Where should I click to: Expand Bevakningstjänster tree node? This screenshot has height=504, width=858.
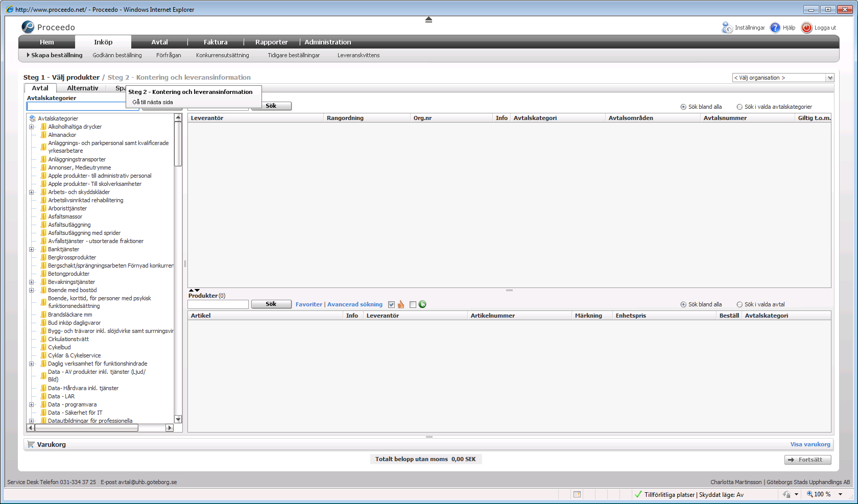click(x=32, y=282)
